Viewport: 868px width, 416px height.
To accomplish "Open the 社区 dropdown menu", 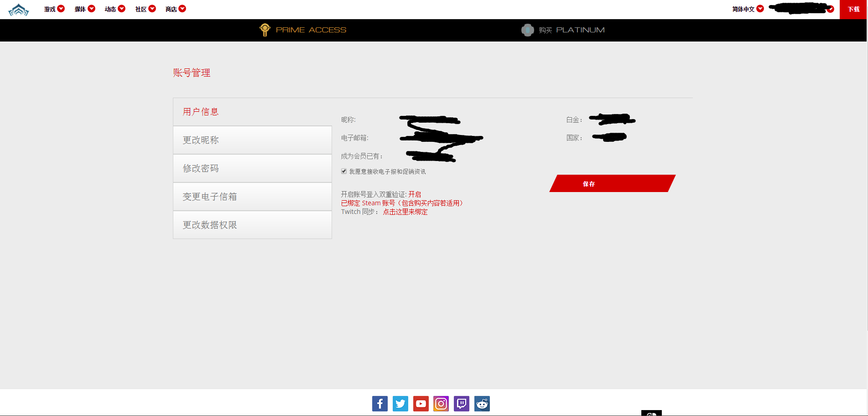I will pos(146,9).
